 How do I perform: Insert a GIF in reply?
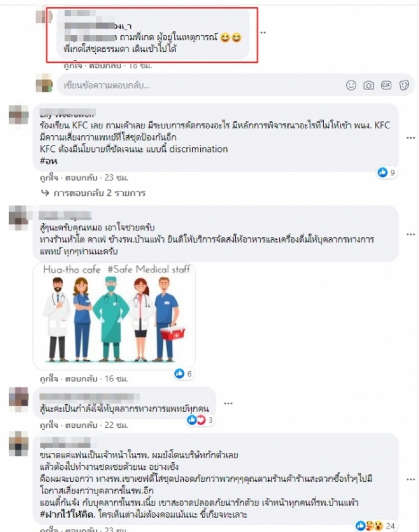click(386, 85)
